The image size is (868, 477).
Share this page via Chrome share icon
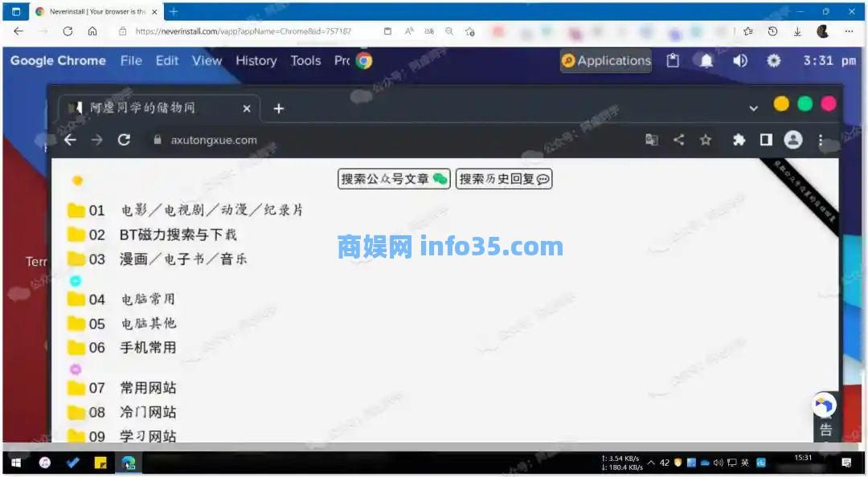(x=678, y=140)
